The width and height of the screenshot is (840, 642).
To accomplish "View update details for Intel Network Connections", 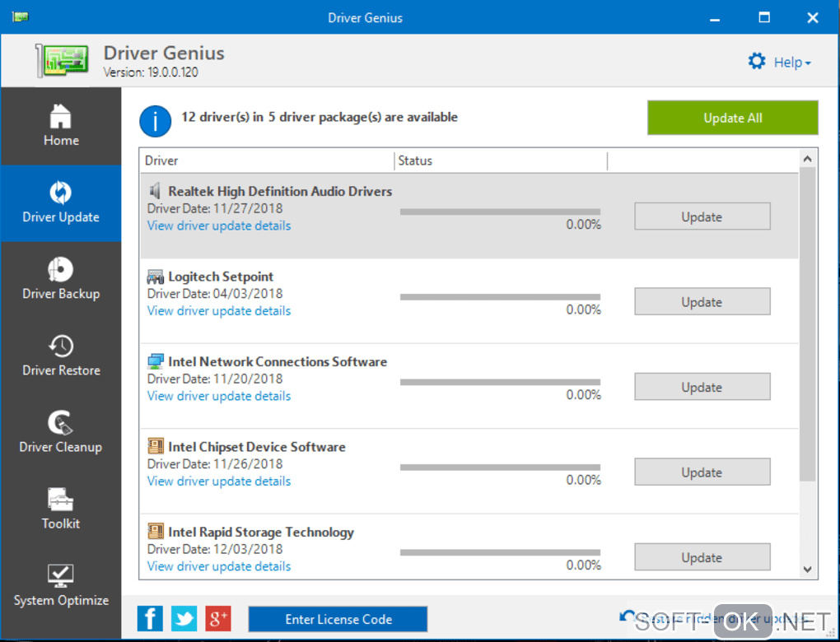I will 219,396.
